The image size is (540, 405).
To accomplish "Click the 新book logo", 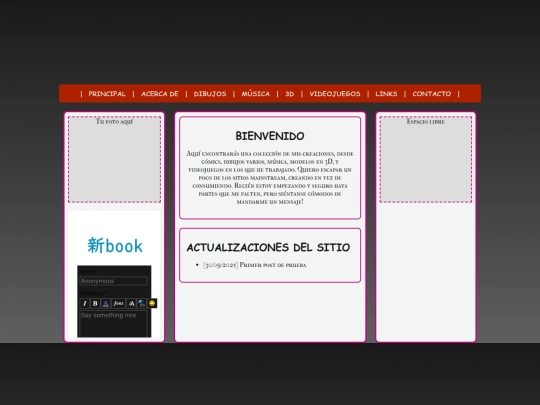I will coord(115,246).
